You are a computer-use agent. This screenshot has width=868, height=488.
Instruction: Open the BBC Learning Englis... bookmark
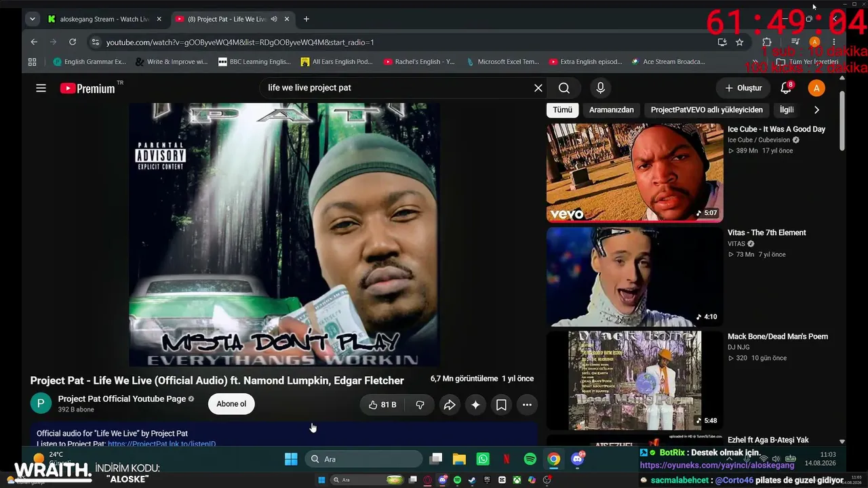[254, 62]
